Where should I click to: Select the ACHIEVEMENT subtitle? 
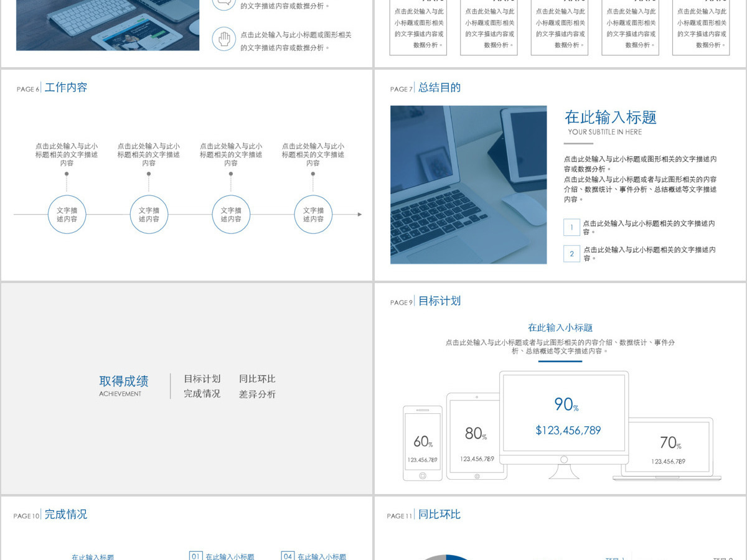coord(120,394)
